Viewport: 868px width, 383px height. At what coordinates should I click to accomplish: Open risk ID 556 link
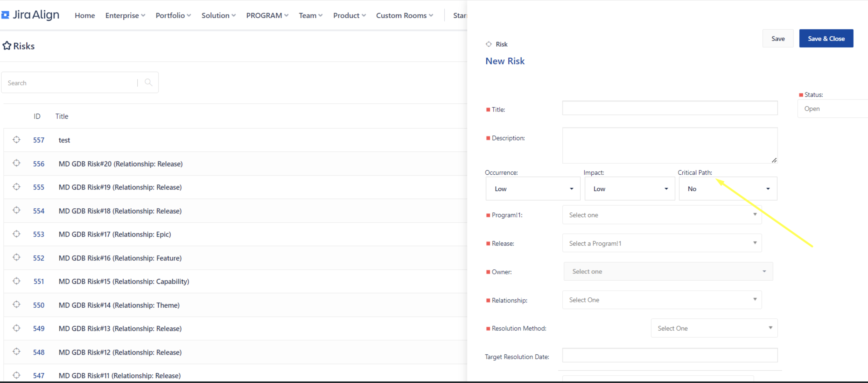(x=38, y=164)
